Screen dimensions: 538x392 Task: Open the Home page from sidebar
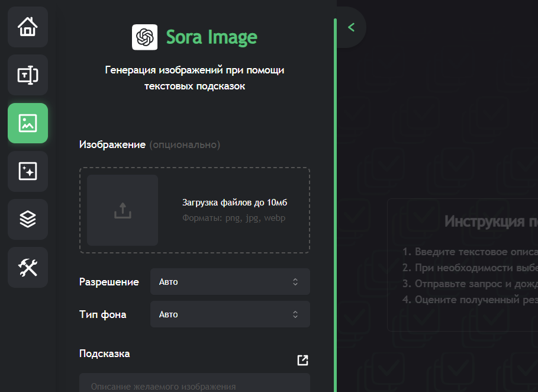[x=28, y=27]
